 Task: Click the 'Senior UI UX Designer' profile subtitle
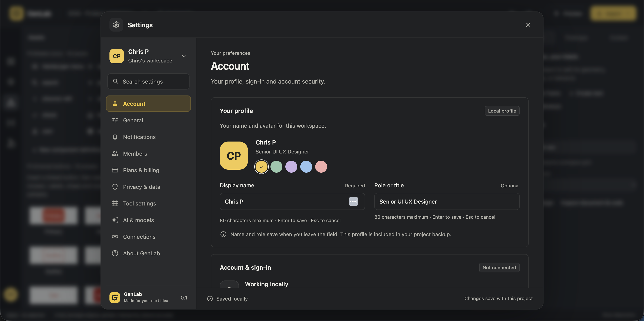click(282, 152)
